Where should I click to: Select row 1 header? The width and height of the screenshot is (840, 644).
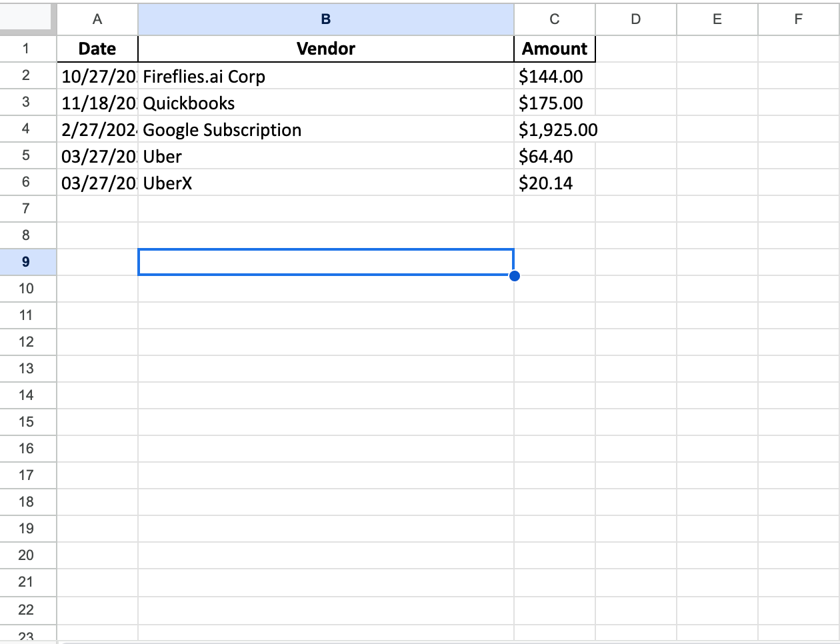click(x=28, y=49)
